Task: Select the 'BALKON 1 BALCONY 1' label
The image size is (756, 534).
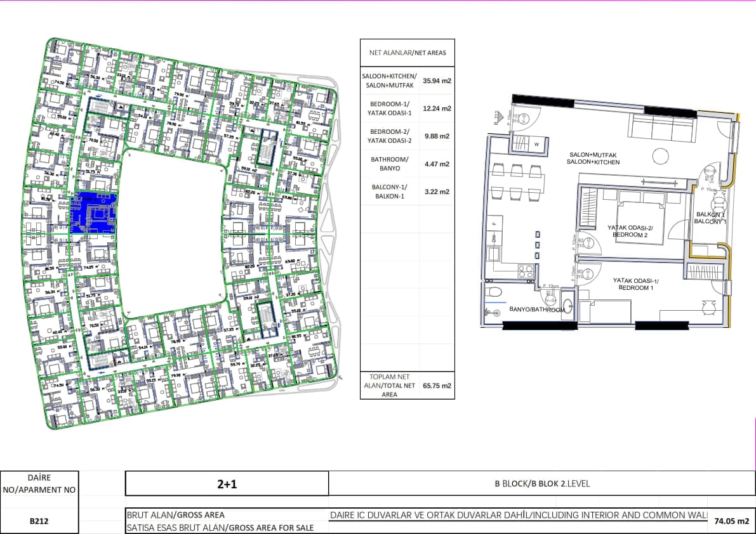Action: [710, 218]
